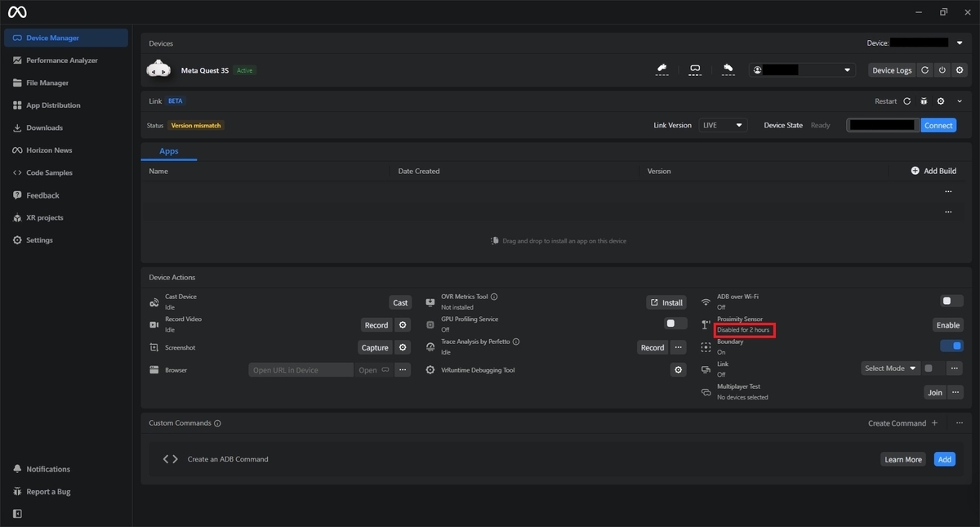Open device settings gear beside Device Logs
The height and width of the screenshot is (527, 980).
(x=960, y=70)
